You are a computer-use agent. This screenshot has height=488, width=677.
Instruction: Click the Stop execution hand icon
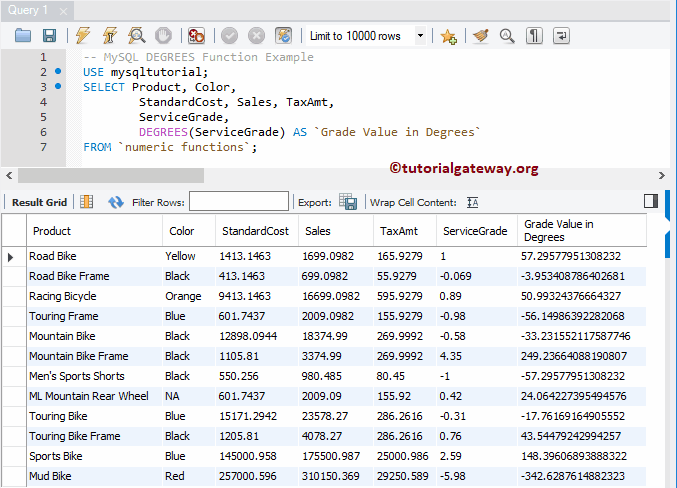[162, 36]
